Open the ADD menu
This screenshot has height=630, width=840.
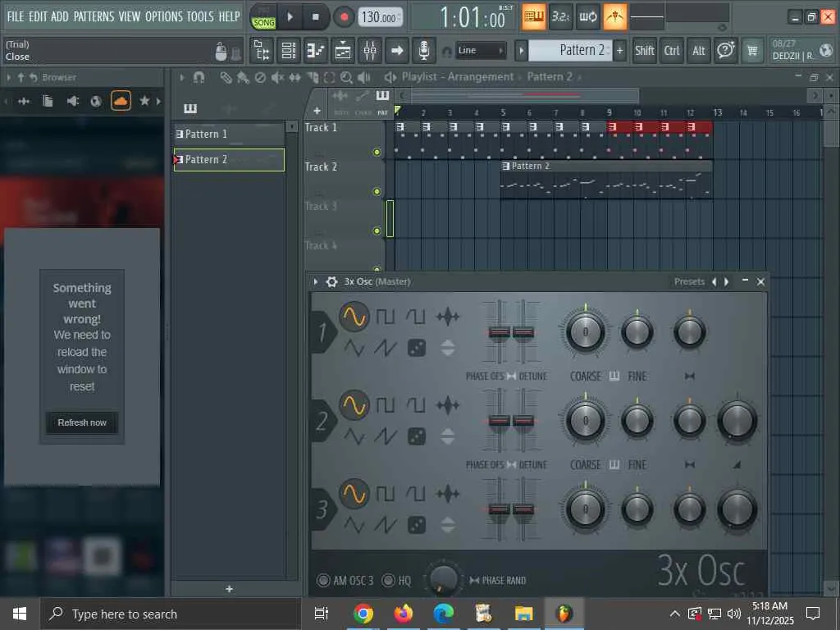(x=59, y=16)
